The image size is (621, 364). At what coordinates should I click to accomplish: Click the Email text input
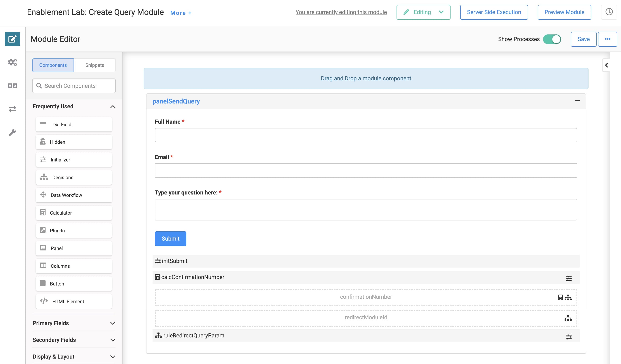point(366,171)
